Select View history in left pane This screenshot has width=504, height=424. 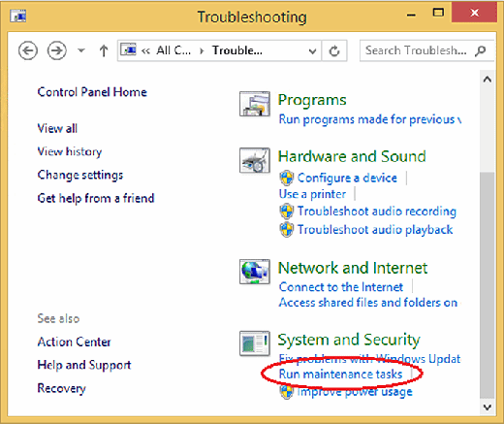pos(70,151)
